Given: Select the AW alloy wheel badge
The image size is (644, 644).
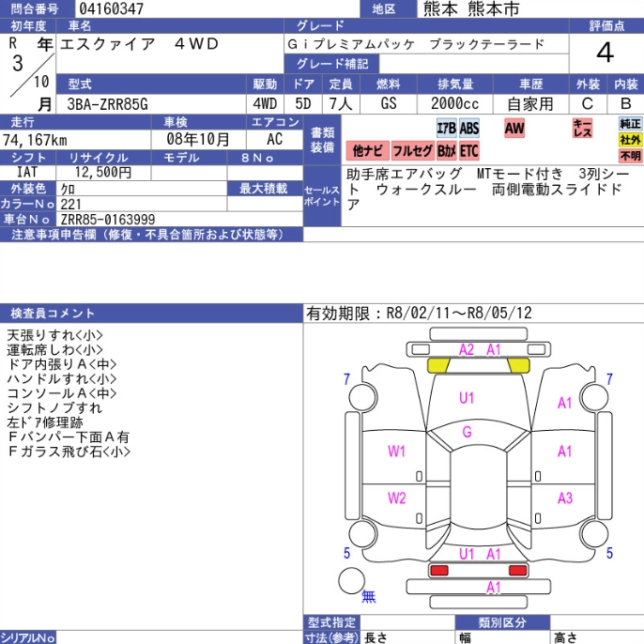Looking at the screenshot, I should click(514, 129).
